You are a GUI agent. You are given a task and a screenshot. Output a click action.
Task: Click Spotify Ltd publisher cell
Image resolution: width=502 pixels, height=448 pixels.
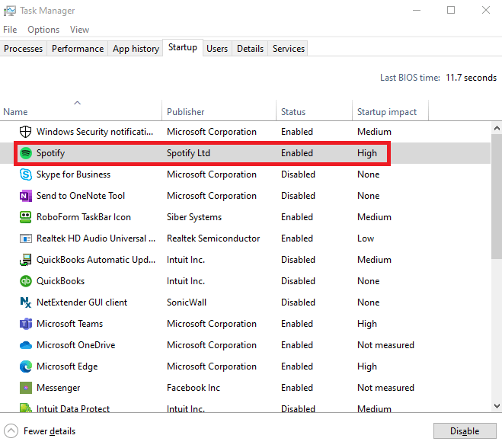coord(188,153)
